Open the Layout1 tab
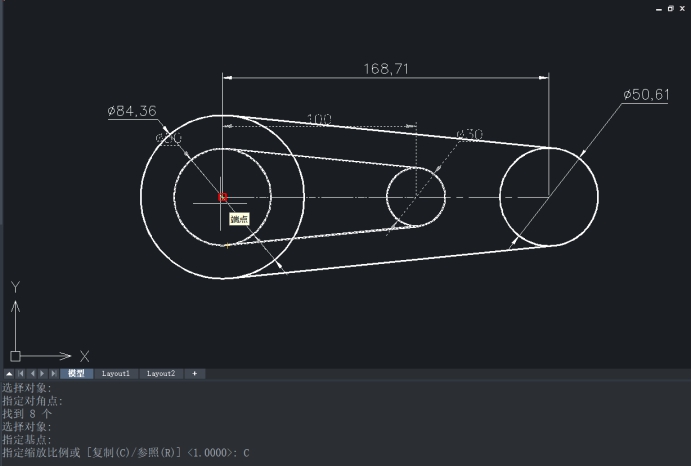 click(x=116, y=373)
